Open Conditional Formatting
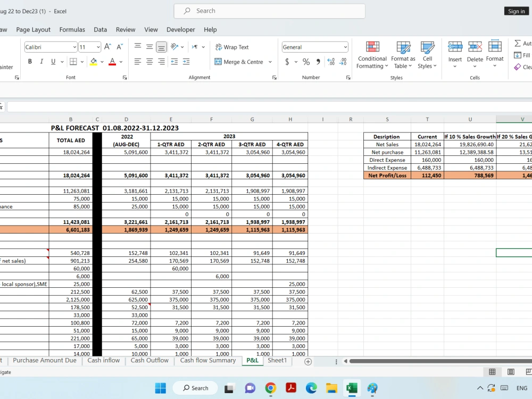The height and width of the screenshot is (399, 532). (x=372, y=55)
